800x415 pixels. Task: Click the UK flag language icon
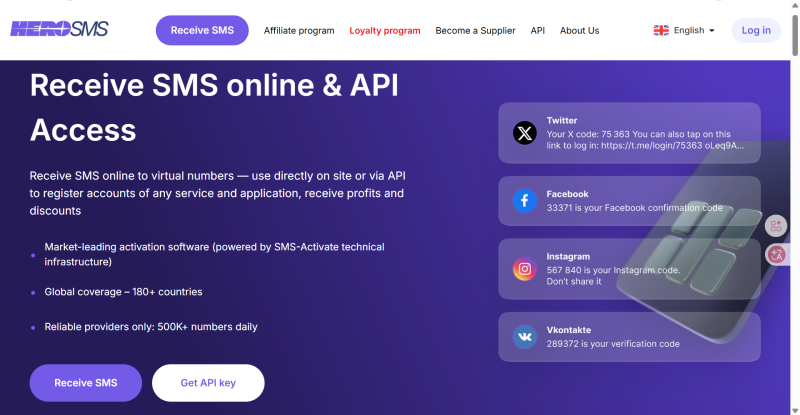point(661,31)
